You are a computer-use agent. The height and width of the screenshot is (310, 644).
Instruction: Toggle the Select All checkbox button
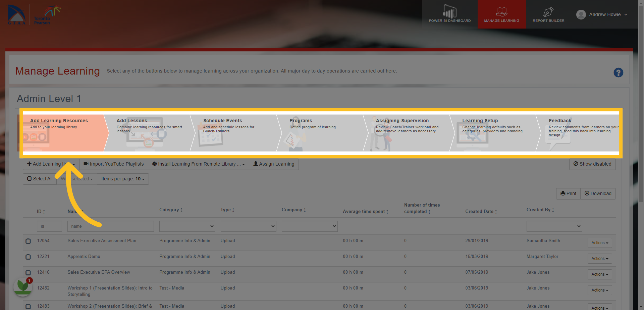tap(40, 179)
